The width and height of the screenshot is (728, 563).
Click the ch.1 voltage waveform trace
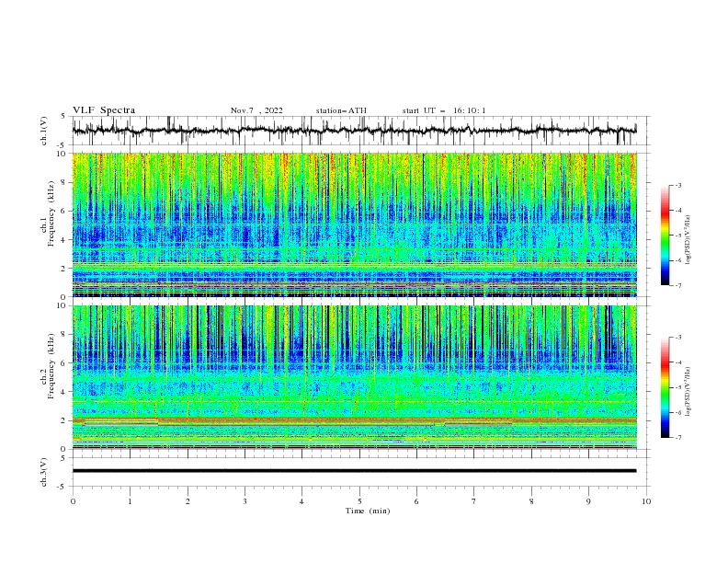354,131
